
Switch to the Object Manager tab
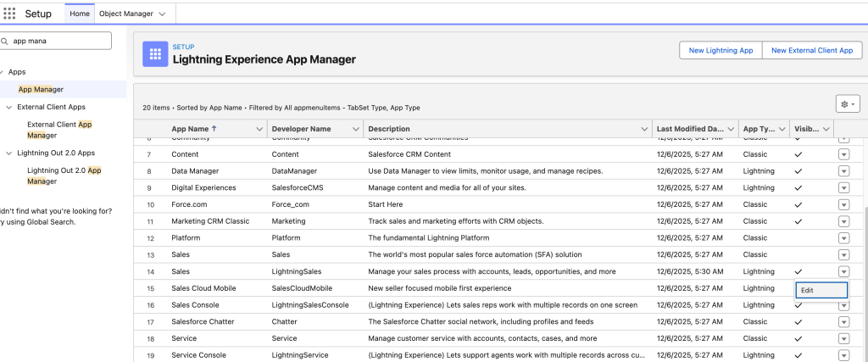click(126, 14)
